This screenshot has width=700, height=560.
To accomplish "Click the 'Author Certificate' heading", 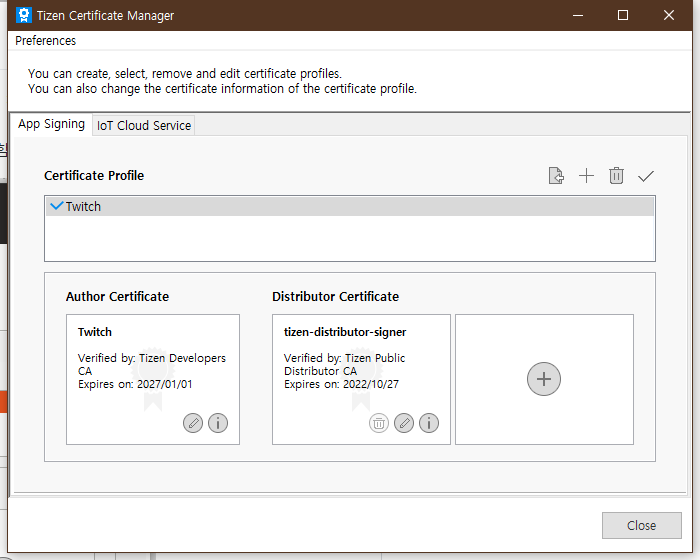I will [117, 297].
